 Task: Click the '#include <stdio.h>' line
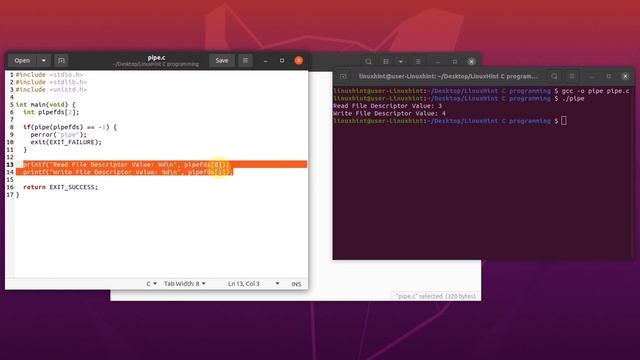(x=49, y=75)
